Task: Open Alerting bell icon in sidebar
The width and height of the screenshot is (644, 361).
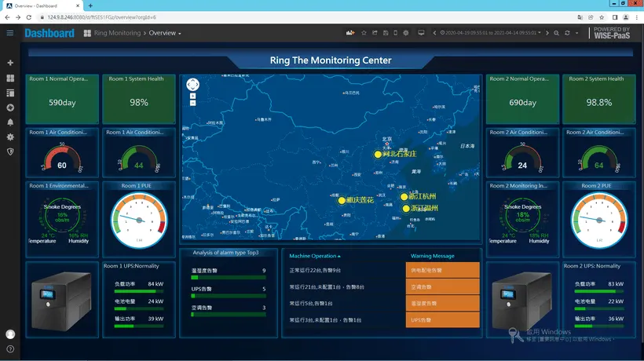Action: coord(10,122)
